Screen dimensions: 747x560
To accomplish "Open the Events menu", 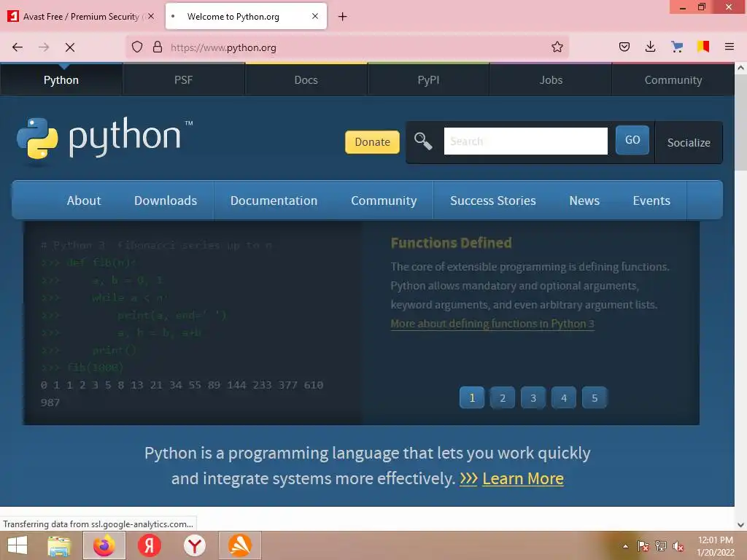I will coord(651,201).
